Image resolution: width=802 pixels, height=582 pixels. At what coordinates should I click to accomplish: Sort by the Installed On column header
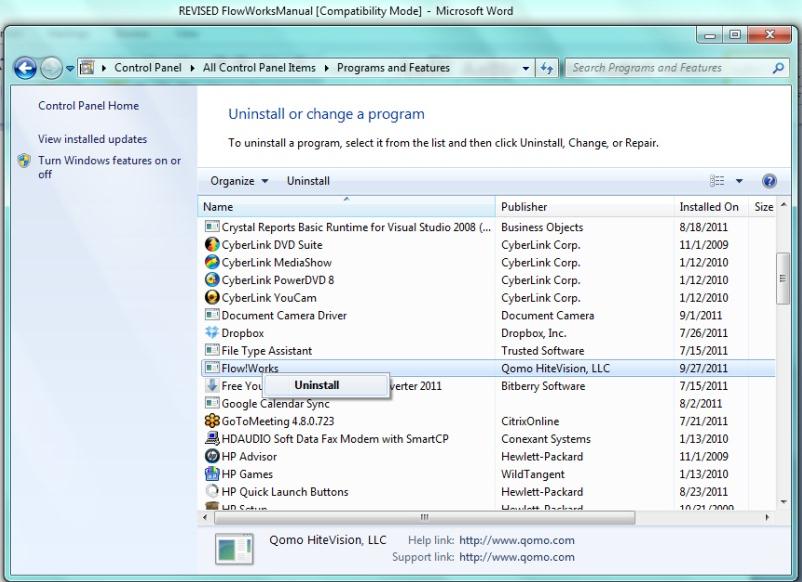[x=711, y=207]
